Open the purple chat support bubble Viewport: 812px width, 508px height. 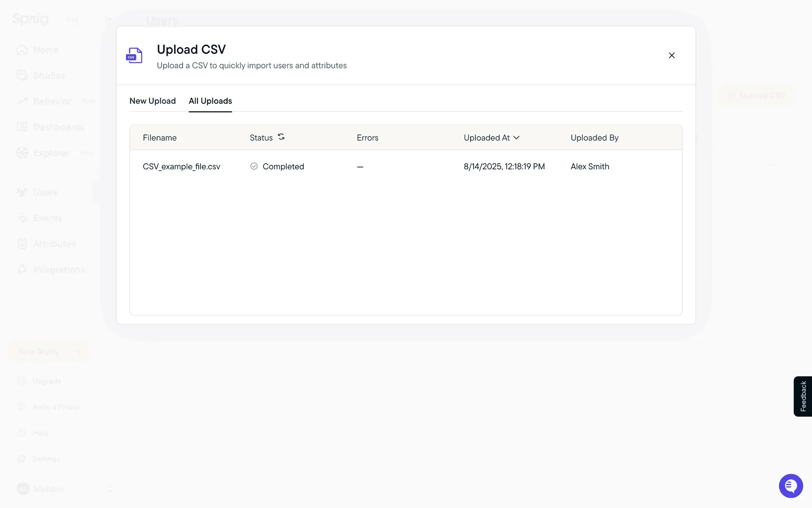point(790,486)
